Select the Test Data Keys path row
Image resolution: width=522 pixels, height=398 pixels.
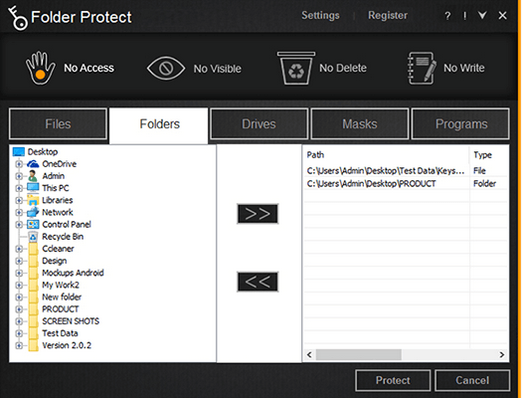[406, 171]
